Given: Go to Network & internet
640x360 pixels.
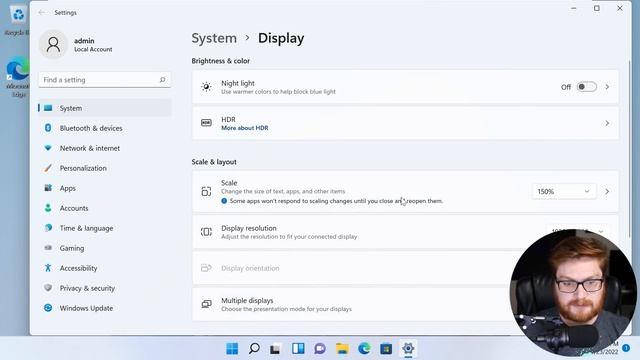Looking at the screenshot, I should coord(104,148).
